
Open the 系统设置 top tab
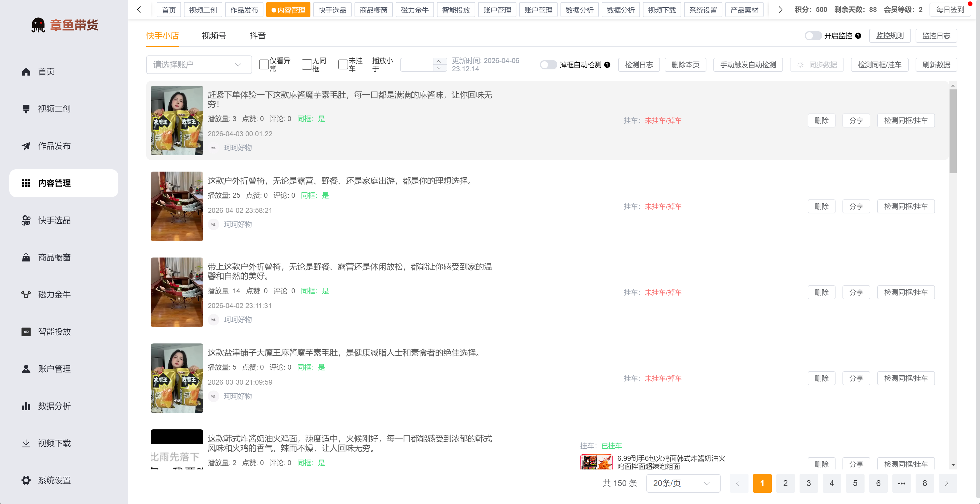tap(703, 10)
